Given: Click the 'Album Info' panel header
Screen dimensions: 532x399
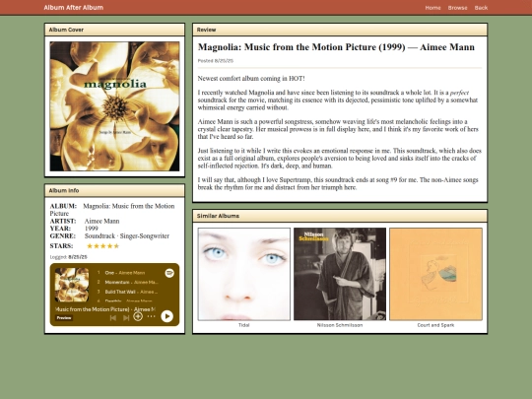Looking at the screenshot, I should tap(114, 190).
